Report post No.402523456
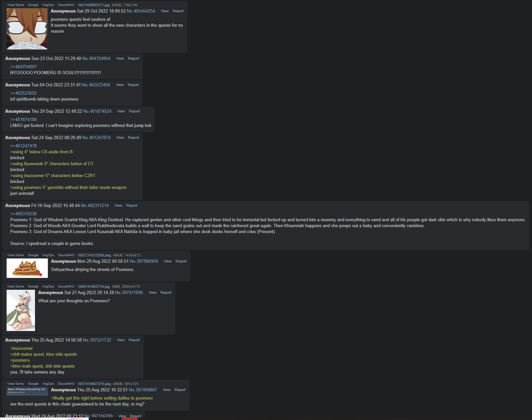 click(x=133, y=85)
